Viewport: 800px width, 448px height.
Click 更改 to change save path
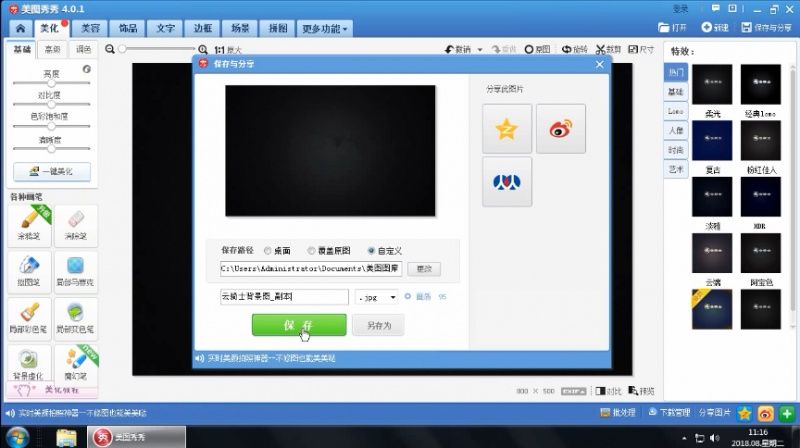[424, 269]
